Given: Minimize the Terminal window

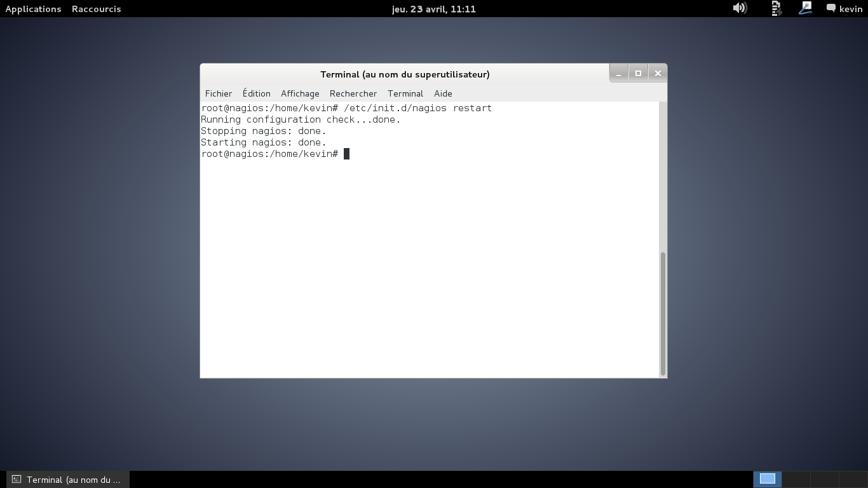Looking at the screenshot, I should pyautogui.click(x=618, y=74).
